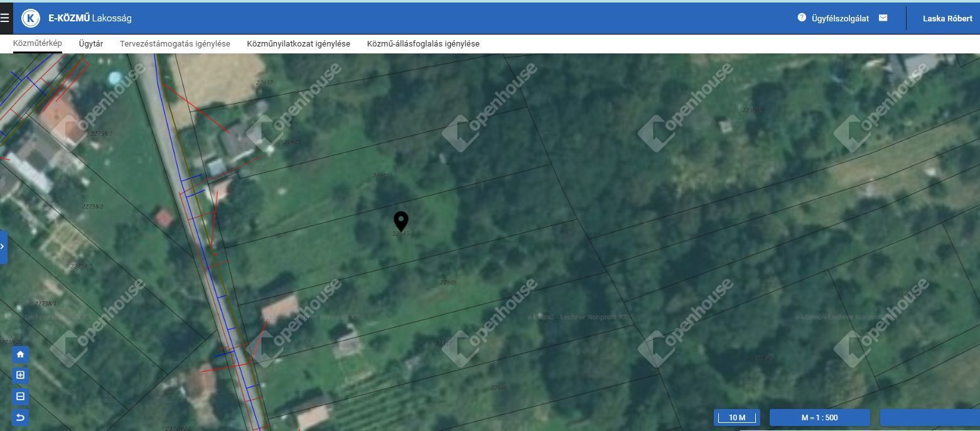Click the 10 M scale bar
This screenshot has height=431, width=980.
pos(736,418)
